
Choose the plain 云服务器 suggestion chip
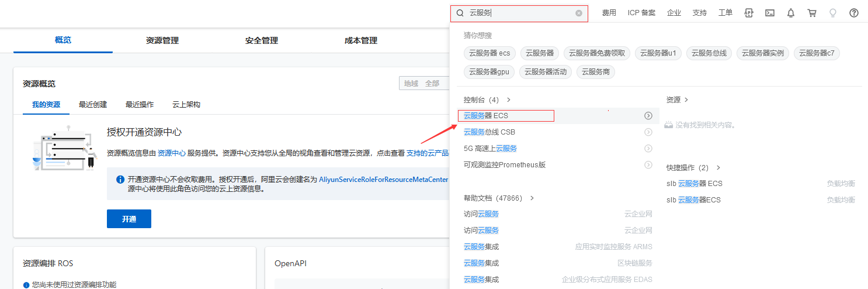point(540,53)
